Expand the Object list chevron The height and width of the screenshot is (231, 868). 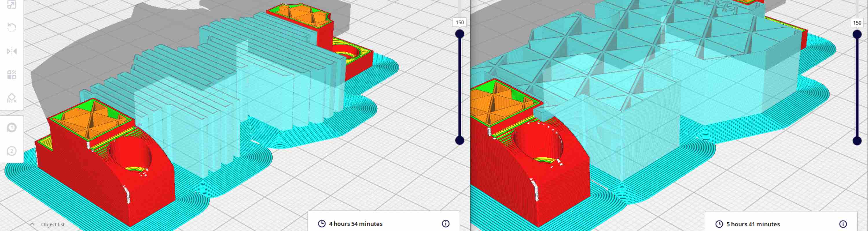tap(32, 224)
